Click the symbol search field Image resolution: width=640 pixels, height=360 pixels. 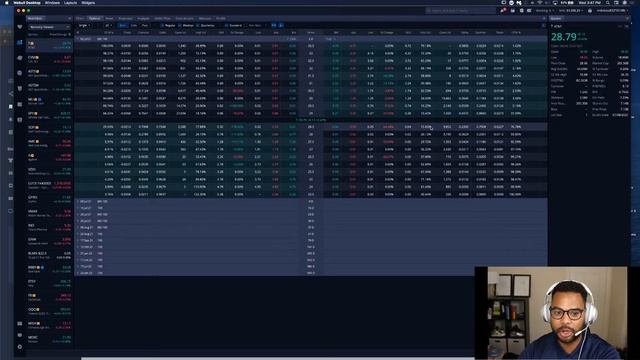[461, 11]
